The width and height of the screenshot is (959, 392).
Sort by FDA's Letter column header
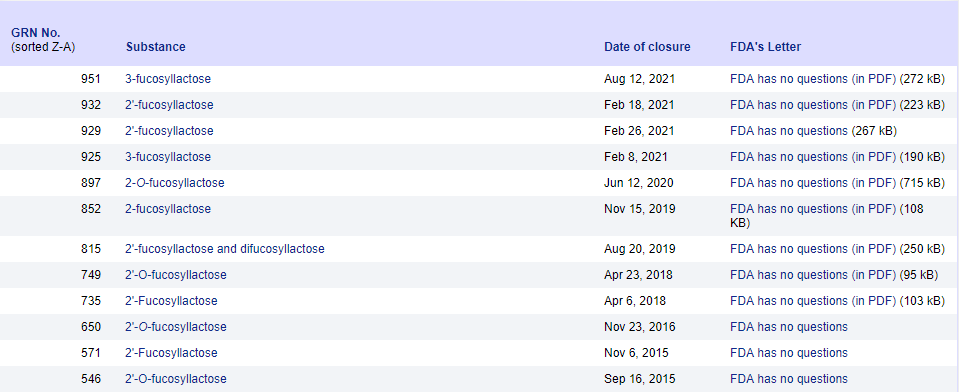[x=765, y=47]
